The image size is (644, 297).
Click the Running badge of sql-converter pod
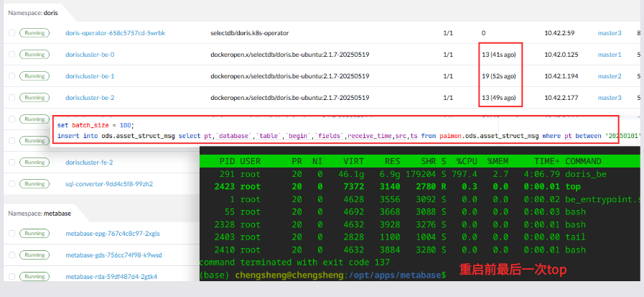(34, 184)
